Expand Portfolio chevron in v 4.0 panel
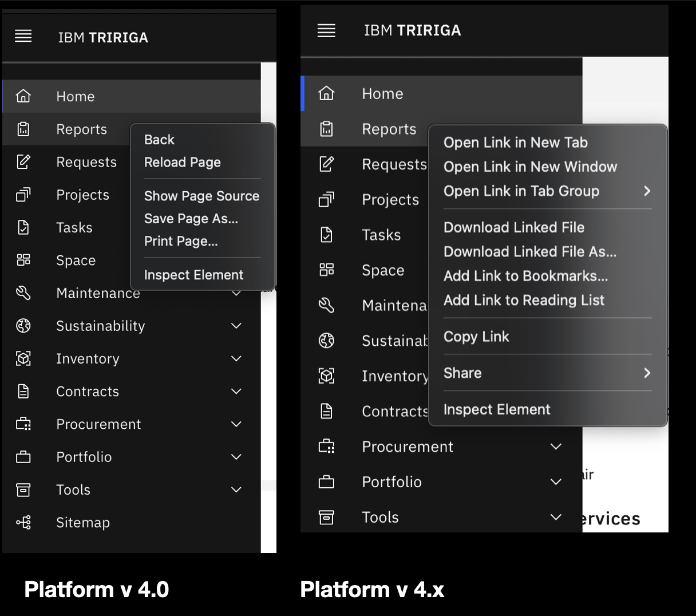 click(x=236, y=457)
